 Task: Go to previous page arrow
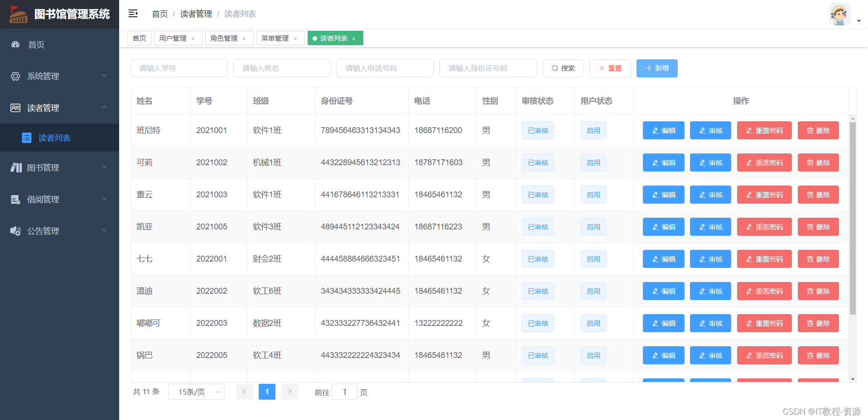244,391
